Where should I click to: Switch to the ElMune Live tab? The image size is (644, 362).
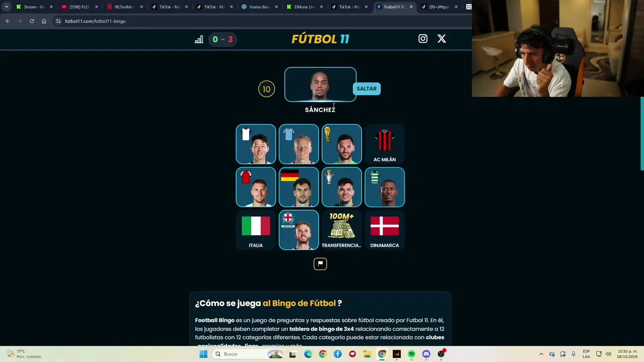tap(304, 7)
